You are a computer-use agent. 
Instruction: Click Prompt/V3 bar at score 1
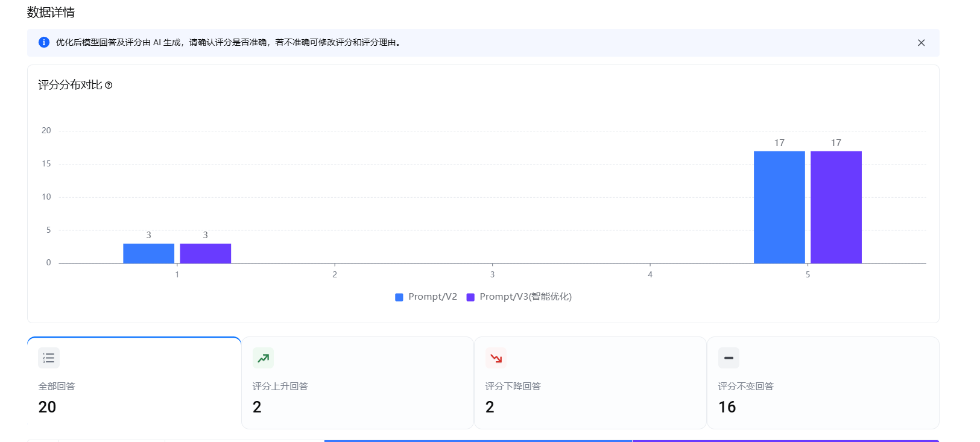(206, 253)
